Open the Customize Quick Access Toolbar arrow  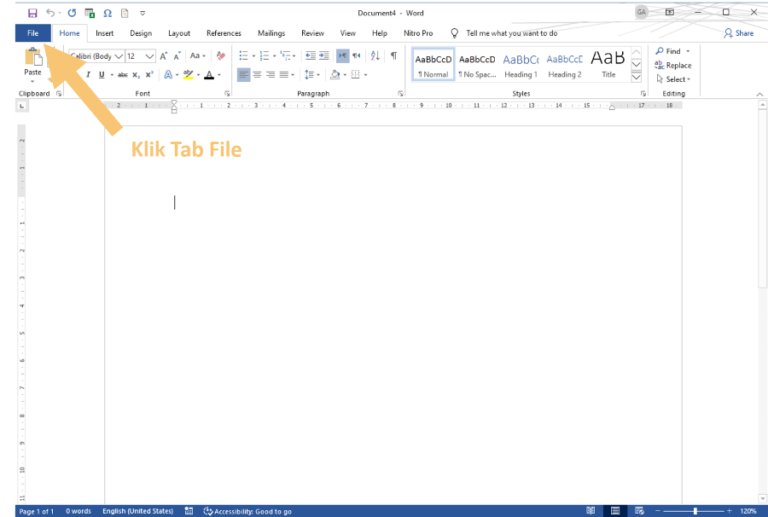coord(143,13)
